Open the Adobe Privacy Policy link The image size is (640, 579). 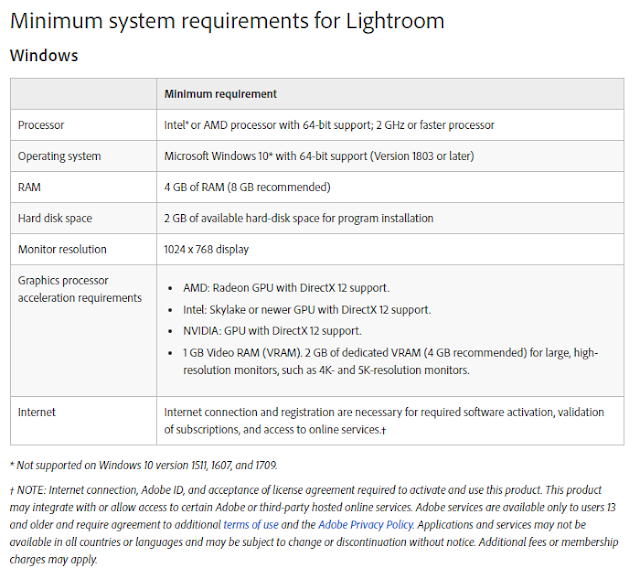tap(366, 525)
